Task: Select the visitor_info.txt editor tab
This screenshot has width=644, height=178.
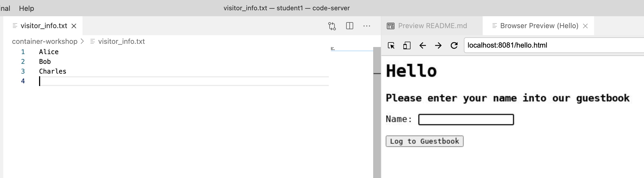Action: click(44, 26)
